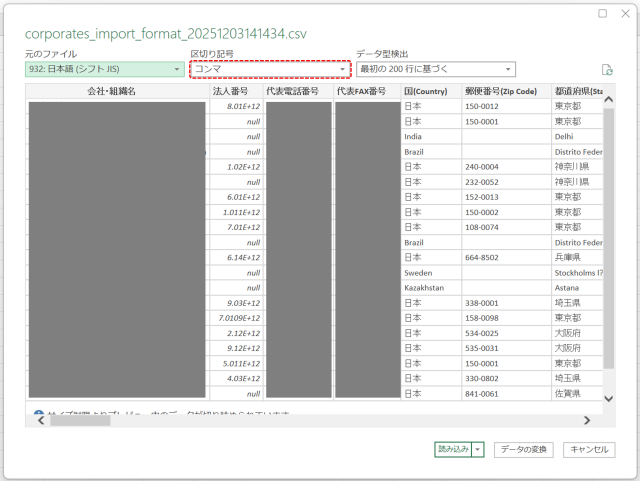This screenshot has width=640, height=481.
Task: Click the 兵庫県 cell
Action: point(577,258)
